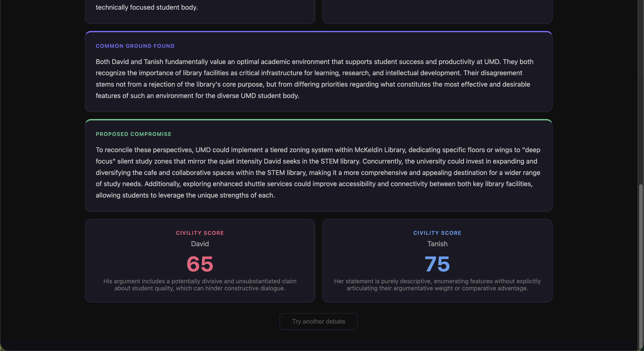Click the green top border of Compromise card
Screen dimensions: 644x351
click(318, 120)
